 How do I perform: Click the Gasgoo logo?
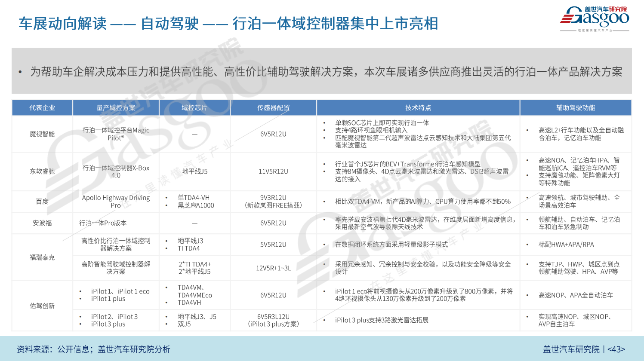[x=595, y=19]
